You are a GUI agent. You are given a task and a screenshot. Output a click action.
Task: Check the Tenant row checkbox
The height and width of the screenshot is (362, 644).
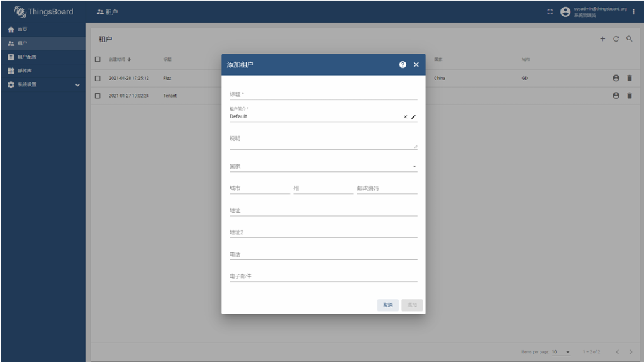[97, 96]
